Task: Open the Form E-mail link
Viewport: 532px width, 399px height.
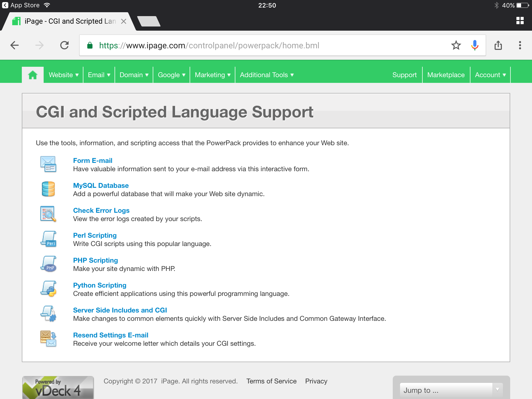Action: tap(93, 161)
